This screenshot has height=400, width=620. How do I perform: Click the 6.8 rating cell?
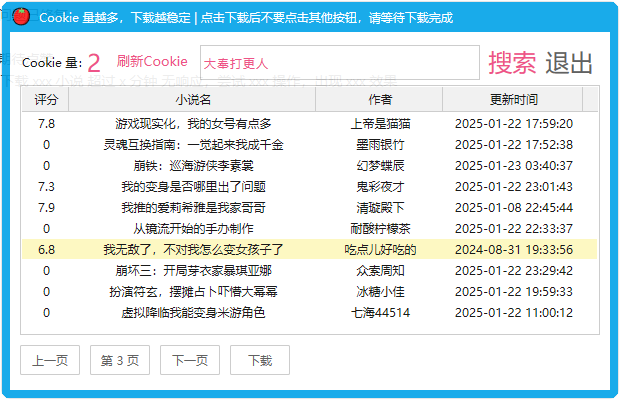46,249
